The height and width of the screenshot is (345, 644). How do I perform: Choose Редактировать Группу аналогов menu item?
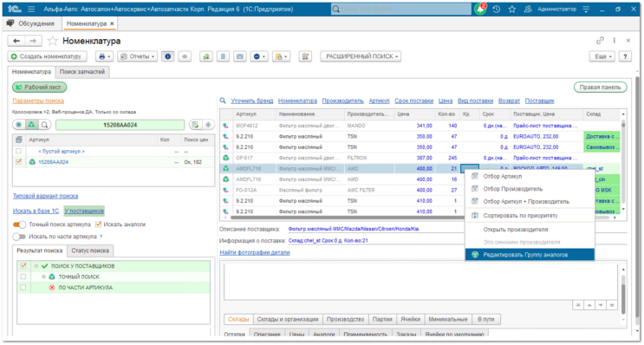[x=530, y=255]
